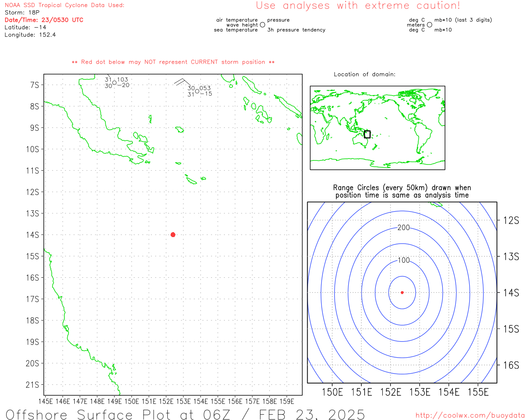This screenshot has width=525, height=420.
Task: Click the 'Location of domain:' label
Action: coord(365,74)
